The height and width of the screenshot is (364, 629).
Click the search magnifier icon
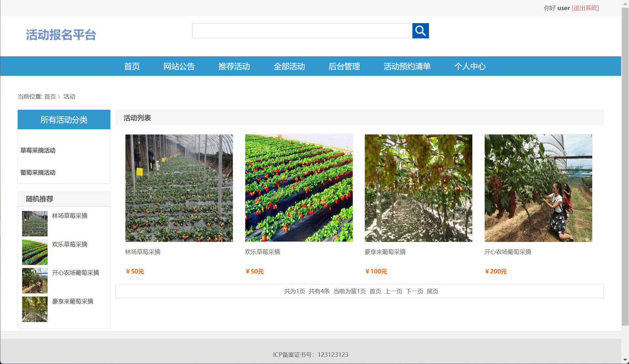tap(420, 31)
